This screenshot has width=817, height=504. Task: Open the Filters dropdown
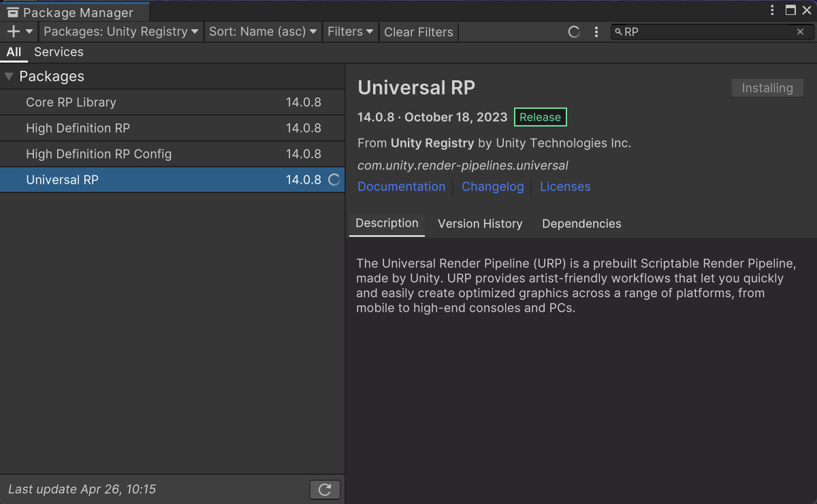click(350, 31)
